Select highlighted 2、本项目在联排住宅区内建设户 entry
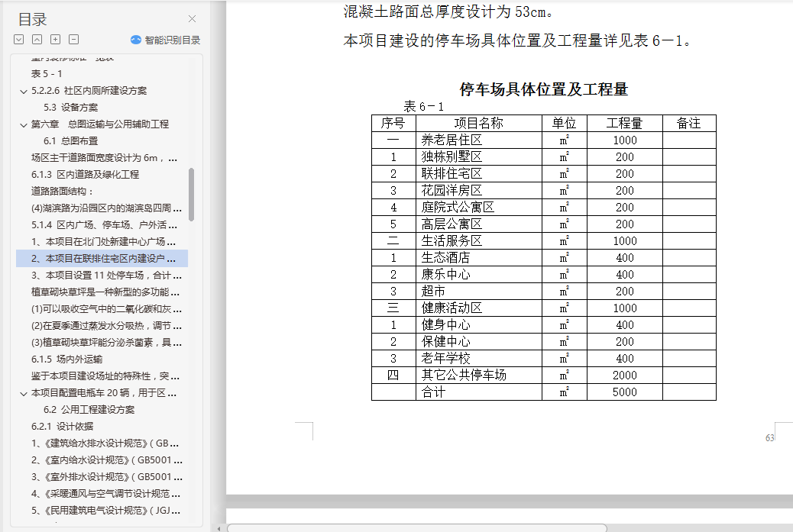This screenshot has height=532, width=793. 102,258
